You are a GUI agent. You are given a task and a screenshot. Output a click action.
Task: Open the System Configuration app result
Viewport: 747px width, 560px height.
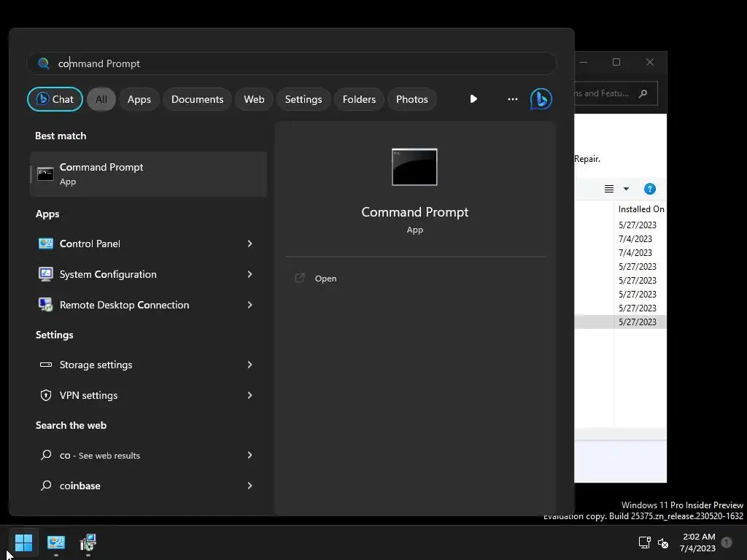pos(148,274)
